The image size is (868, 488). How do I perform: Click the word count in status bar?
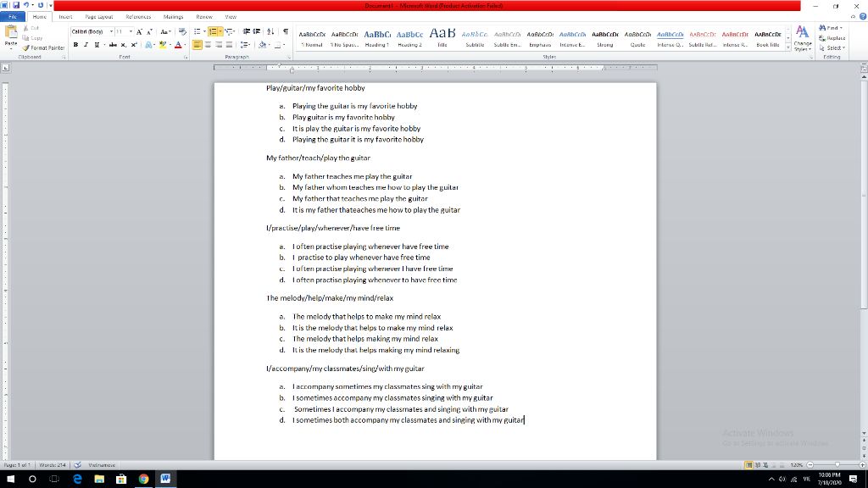53,465
